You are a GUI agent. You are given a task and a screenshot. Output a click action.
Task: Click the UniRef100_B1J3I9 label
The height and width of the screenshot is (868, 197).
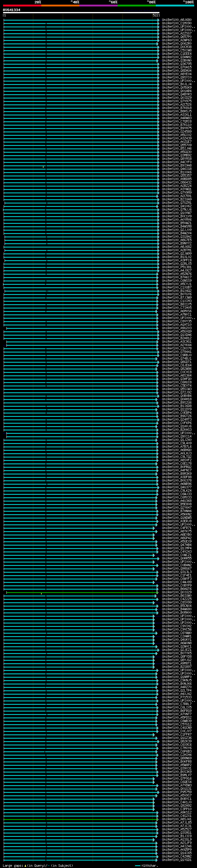point(177,836)
